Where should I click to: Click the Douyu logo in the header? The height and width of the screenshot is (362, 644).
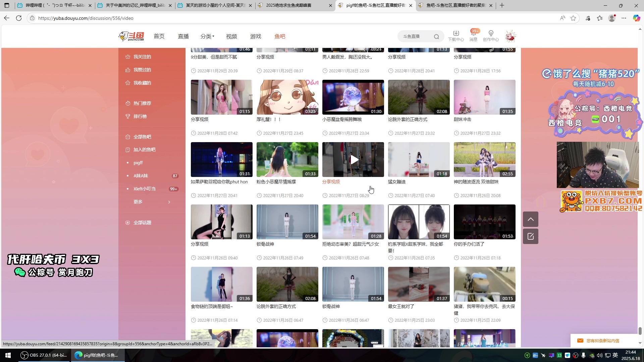[131, 36]
